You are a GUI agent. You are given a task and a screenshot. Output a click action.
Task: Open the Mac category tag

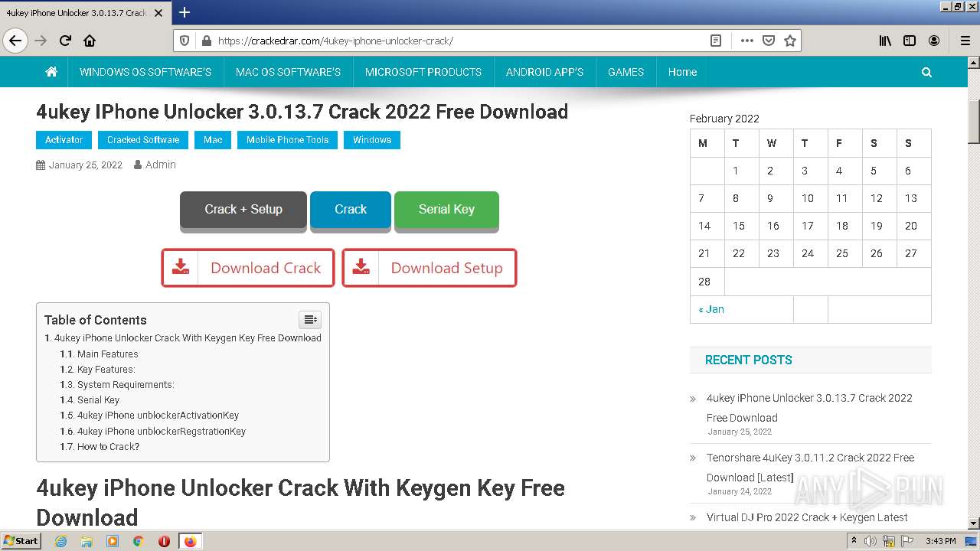pyautogui.click(x=213, y=140)
